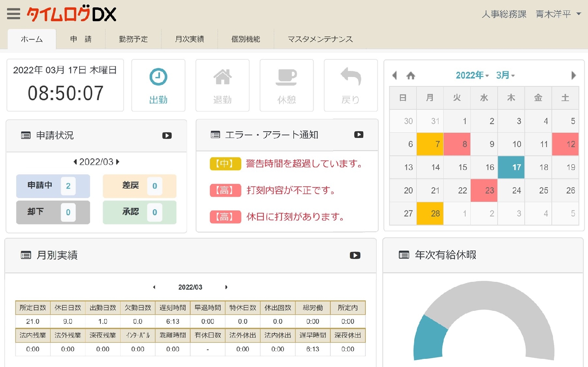Image resolution: width=588 pixels, height=367 pixels.
Task: Click the 年次有給休暇 list icon
Action: pos(404,255)
